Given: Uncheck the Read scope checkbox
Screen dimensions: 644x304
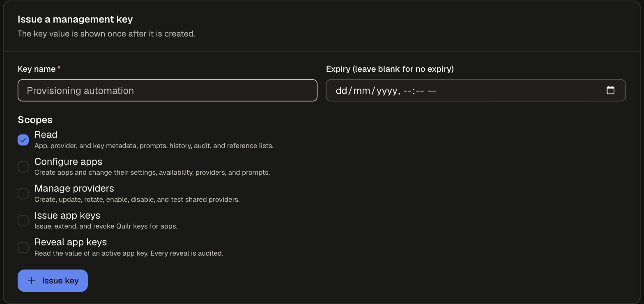Looking at the screenshot, I should tap(23, 140).
